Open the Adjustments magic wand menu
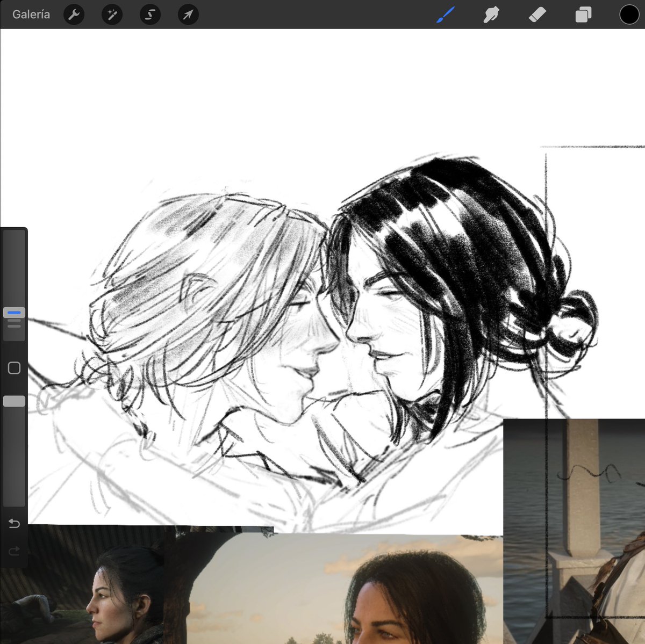Image resolution: width=645 pixels, height=644 pixels. (x=112, y=15)
